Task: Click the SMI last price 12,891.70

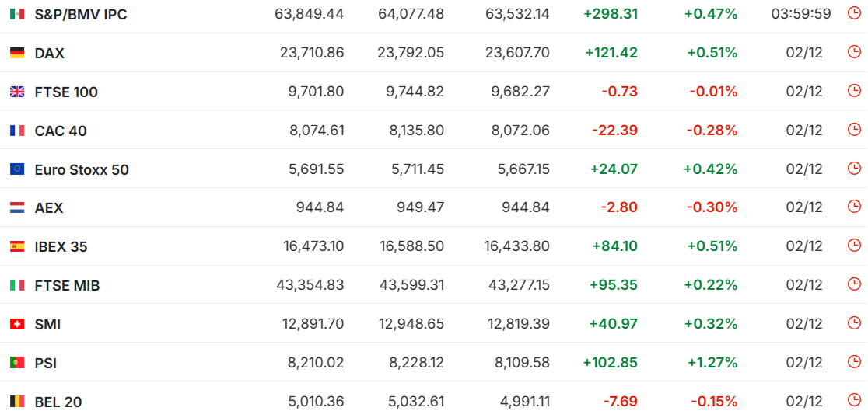Action: click(312, 324)
